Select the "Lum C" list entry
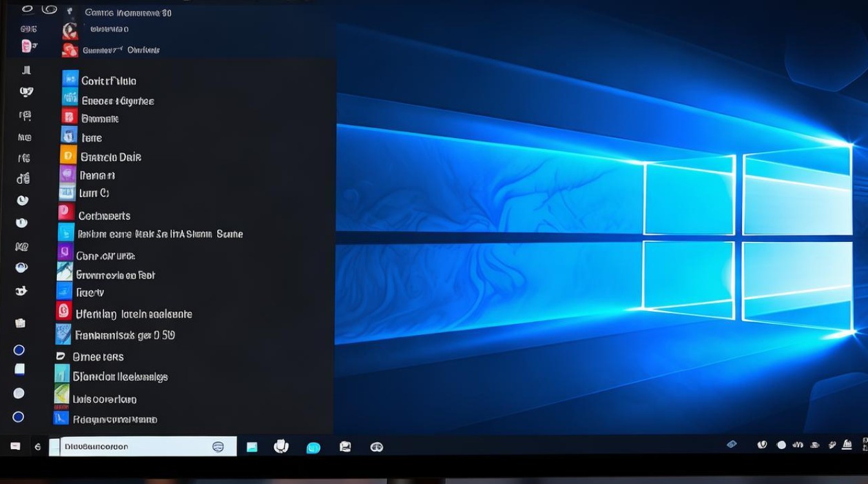 [94, 193]
